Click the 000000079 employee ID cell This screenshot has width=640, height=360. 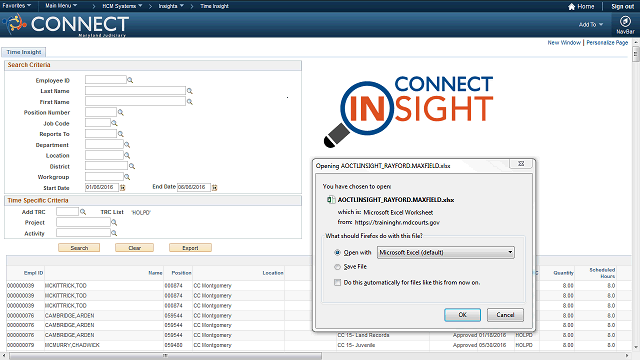pos(20,345)
